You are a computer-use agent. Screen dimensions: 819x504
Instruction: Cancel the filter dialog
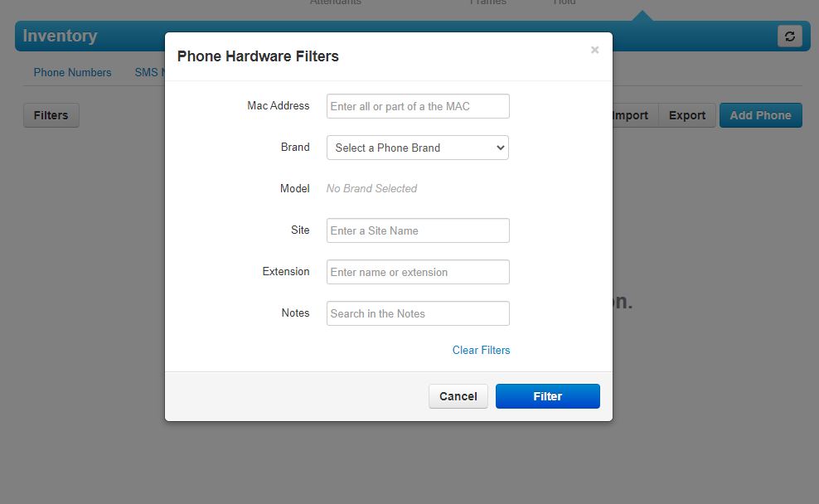(458, 396)
